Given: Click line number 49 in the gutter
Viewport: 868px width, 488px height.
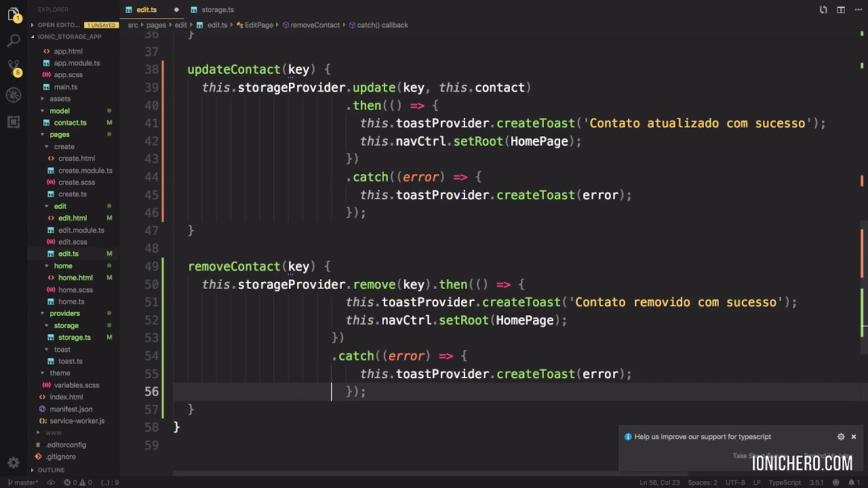Looking at the screenshot, I should 151,266.
